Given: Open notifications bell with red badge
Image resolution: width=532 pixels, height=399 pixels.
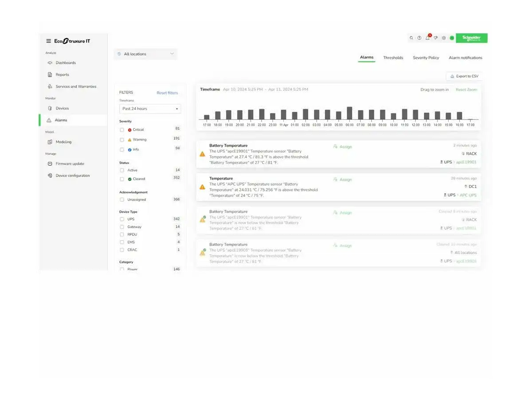Looking at the screenshot, I should tap(428, 38).
